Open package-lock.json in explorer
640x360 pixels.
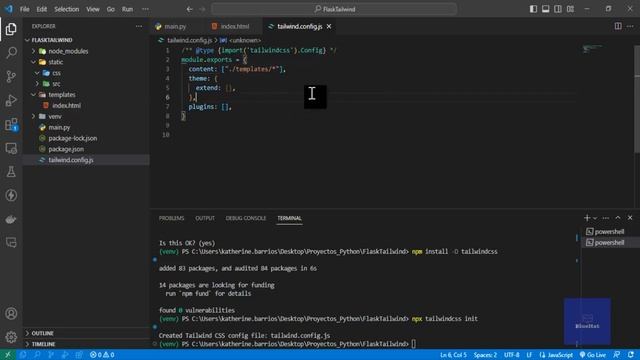coord(73,138)
